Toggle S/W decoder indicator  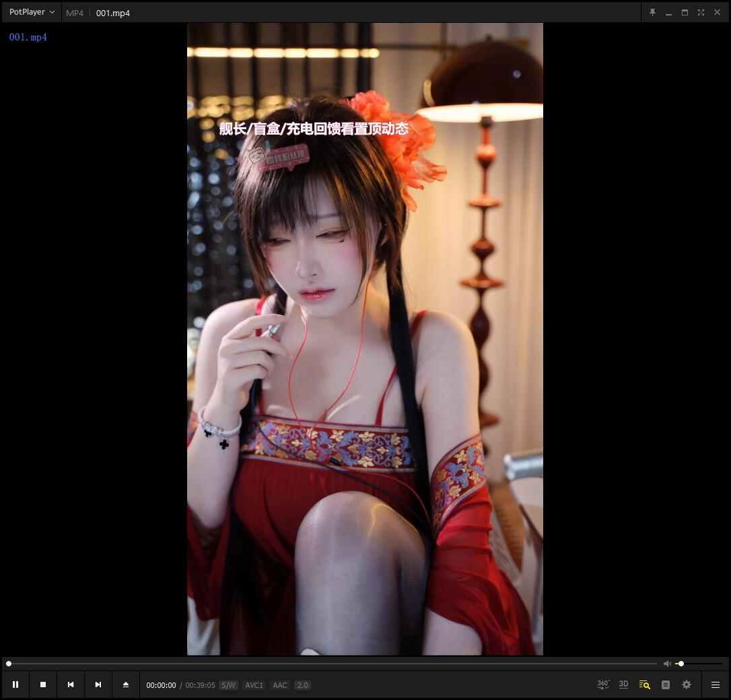pos(228,685)
